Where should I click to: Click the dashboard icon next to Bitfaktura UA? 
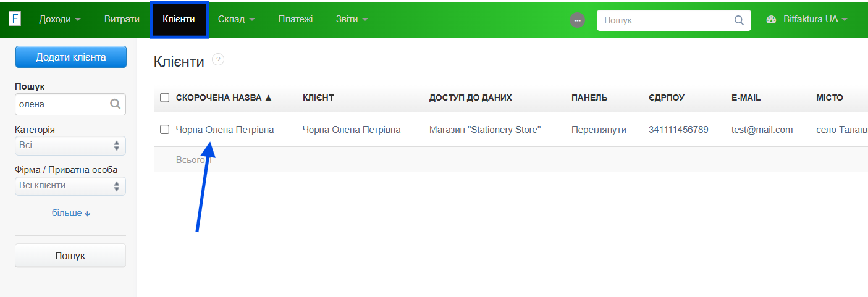point(771,20)
